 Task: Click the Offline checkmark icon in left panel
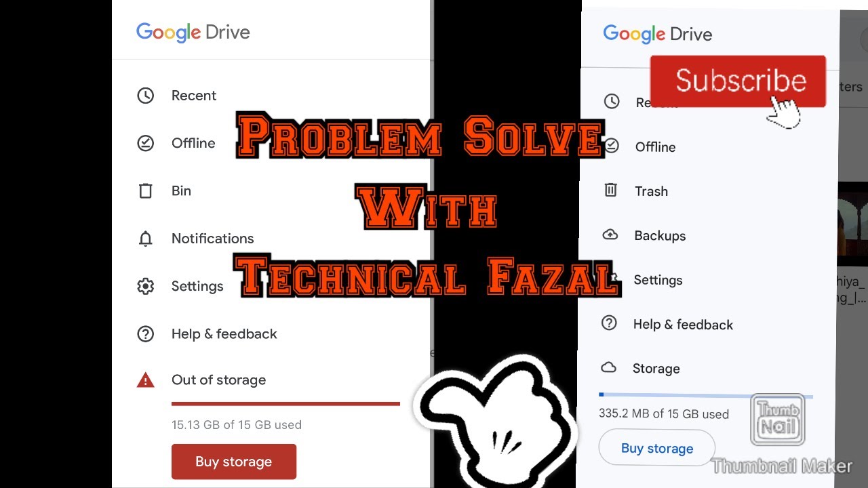pyautogui.click(x=145, y=143)
